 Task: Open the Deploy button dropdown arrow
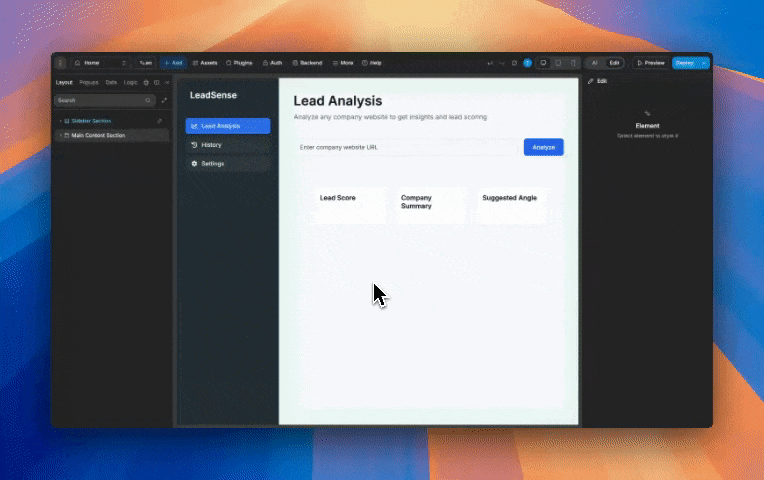tap(704, 63)
